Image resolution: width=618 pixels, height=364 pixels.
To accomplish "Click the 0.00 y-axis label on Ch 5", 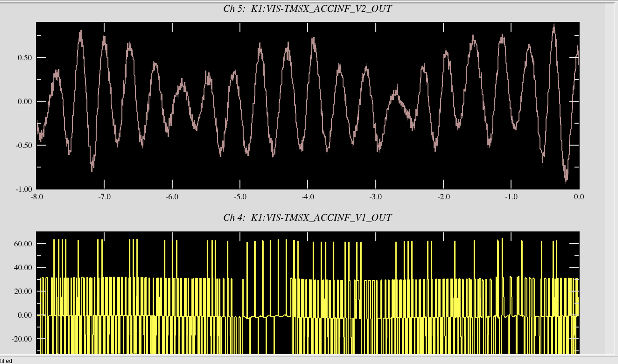I will (x=25, y=101).
